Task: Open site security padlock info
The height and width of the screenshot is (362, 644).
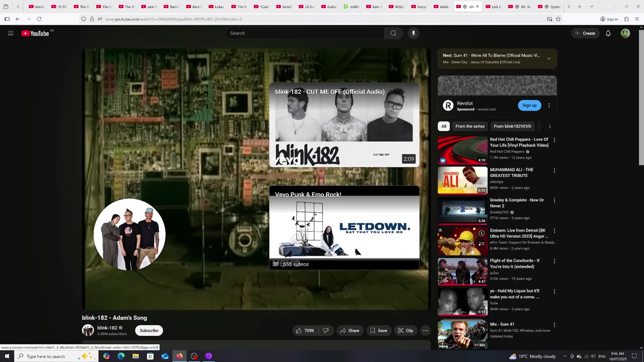Action: click(x=92, y=19)
